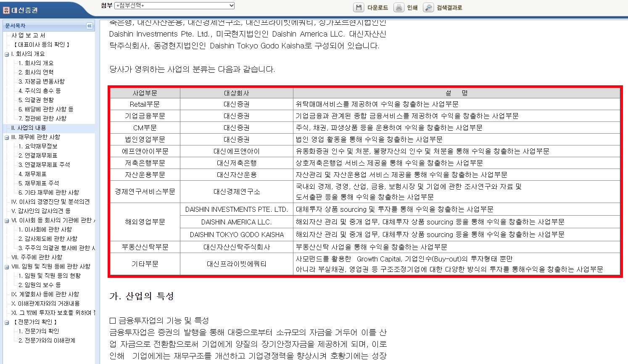Open V. 감사인의 감사의견 등
628x364 pixels.
coord(41,211)
